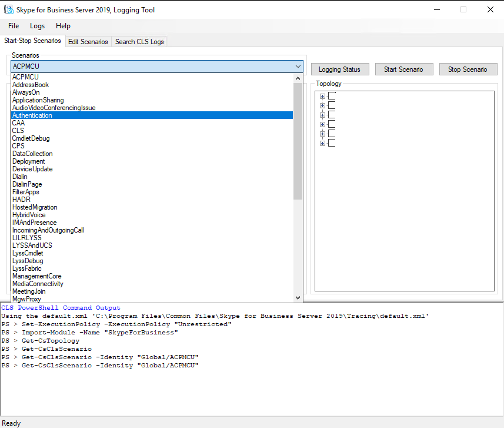
Task: Select the IMAndPresence scenario
Action: coord(152,223)
